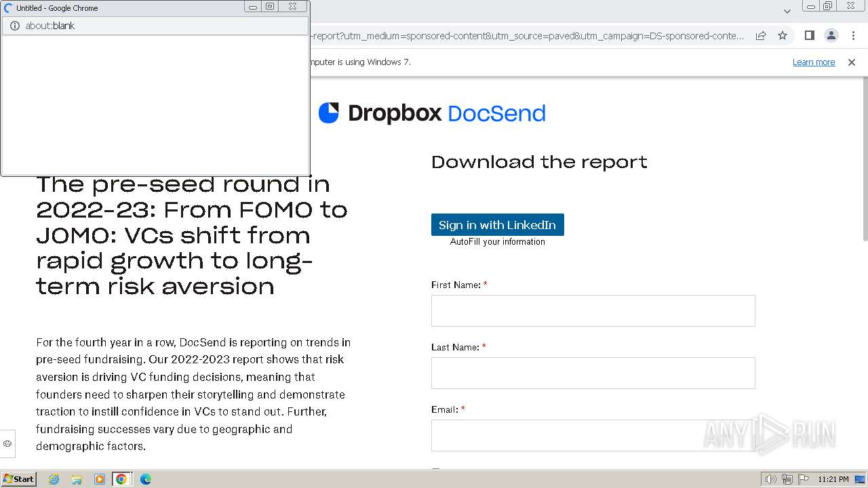The image size is (868, 488).
Task: Click the cookie settings icon at left edge
Action: coord(7,444)
